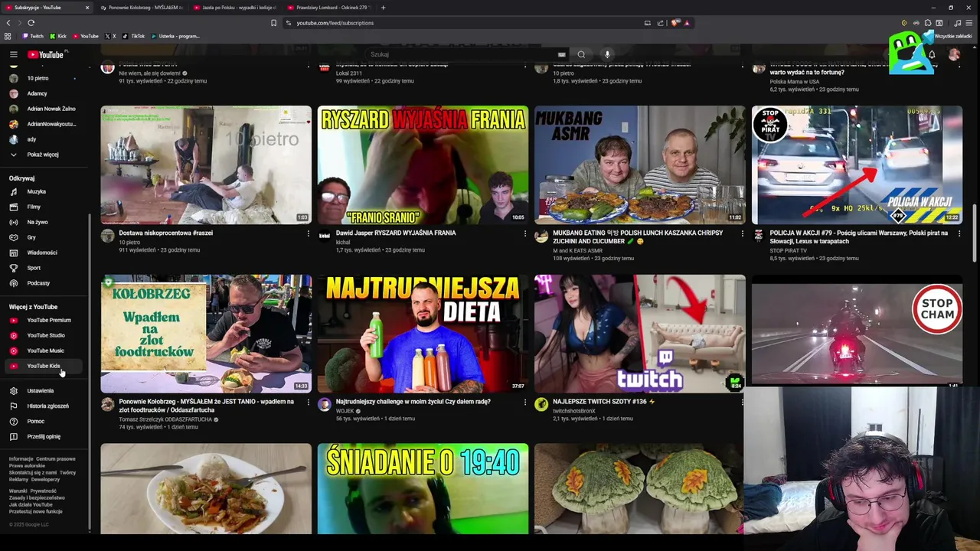Open TikTok bookmark in bookmarks bar
Screen dimensions: 980x551
click(134, 36)
